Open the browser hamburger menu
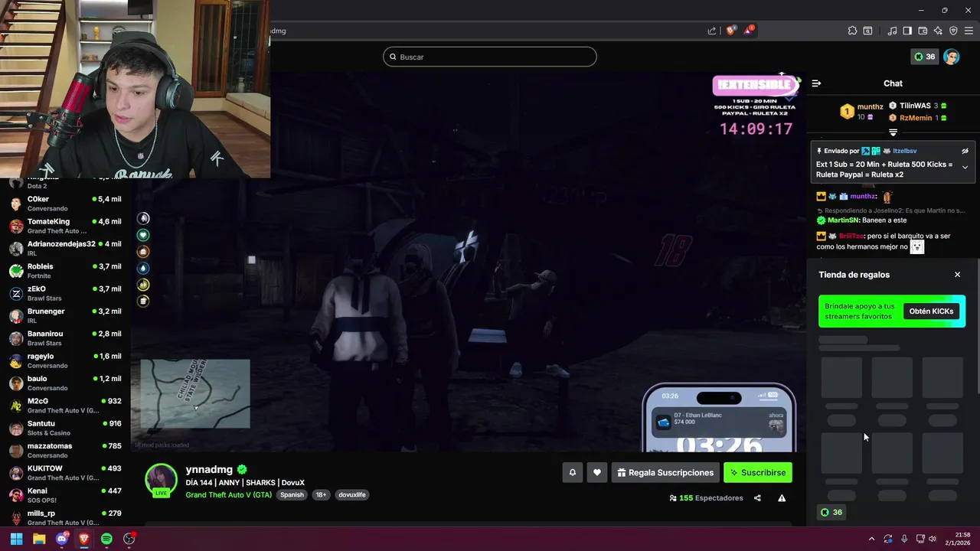This screenshot has height=551, width=980. point(969,31)
